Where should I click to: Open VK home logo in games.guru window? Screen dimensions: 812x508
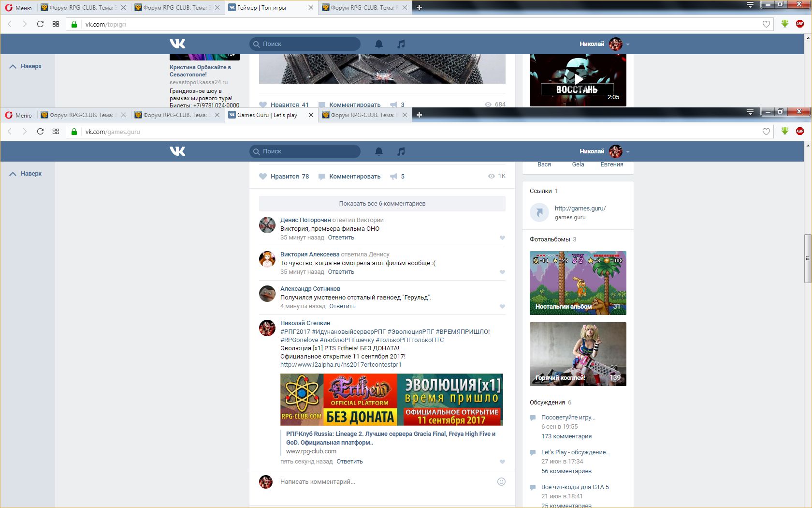177,151
